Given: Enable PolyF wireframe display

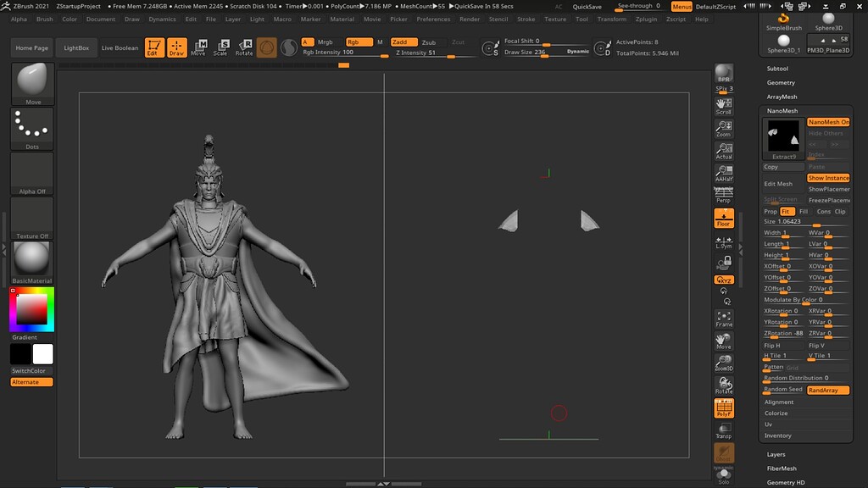Looking at the screenshot, I should pyautogui.click(x=724, y=408).
